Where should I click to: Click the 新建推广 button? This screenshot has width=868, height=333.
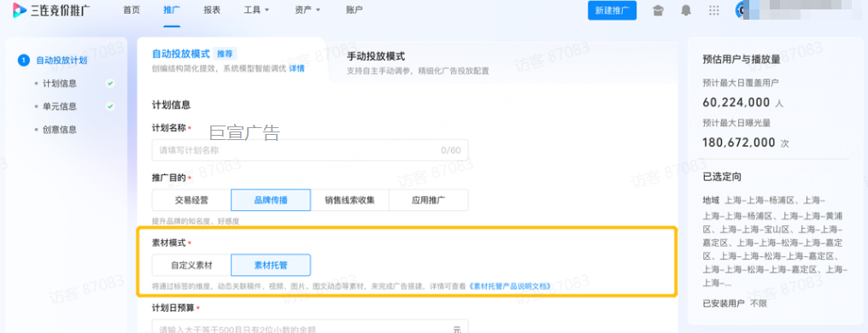click(x=613, y=10)
